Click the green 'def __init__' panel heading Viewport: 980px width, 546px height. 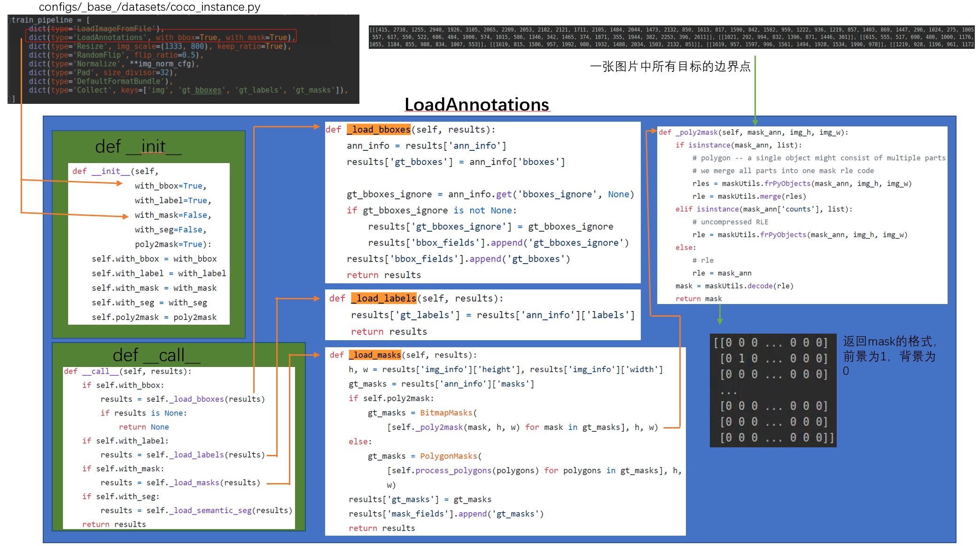click(x=138, y=147)
